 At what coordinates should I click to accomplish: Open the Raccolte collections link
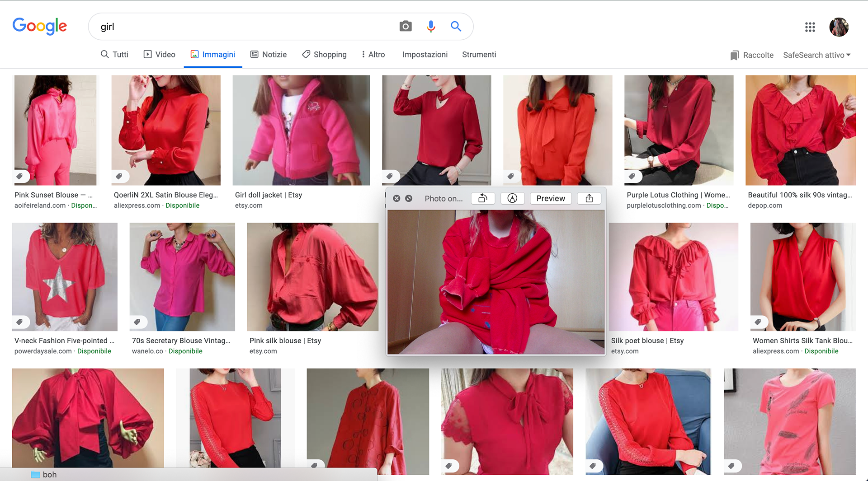pyautogui.click(x=758, y=55)
